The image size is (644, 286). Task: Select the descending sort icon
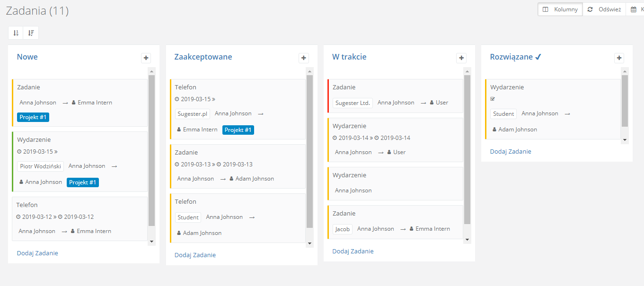click(31, 33)
